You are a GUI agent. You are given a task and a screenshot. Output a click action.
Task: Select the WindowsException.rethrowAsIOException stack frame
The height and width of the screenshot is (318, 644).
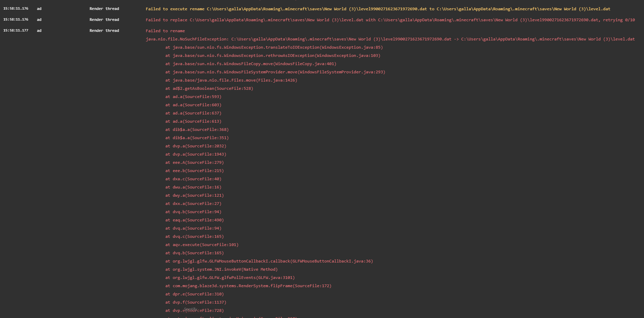273,56
